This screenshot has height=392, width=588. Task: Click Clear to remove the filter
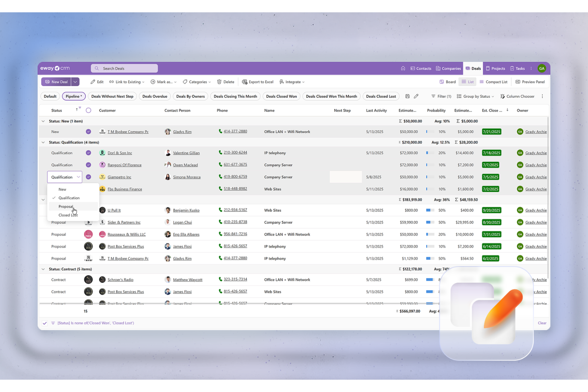coord(542,323)
